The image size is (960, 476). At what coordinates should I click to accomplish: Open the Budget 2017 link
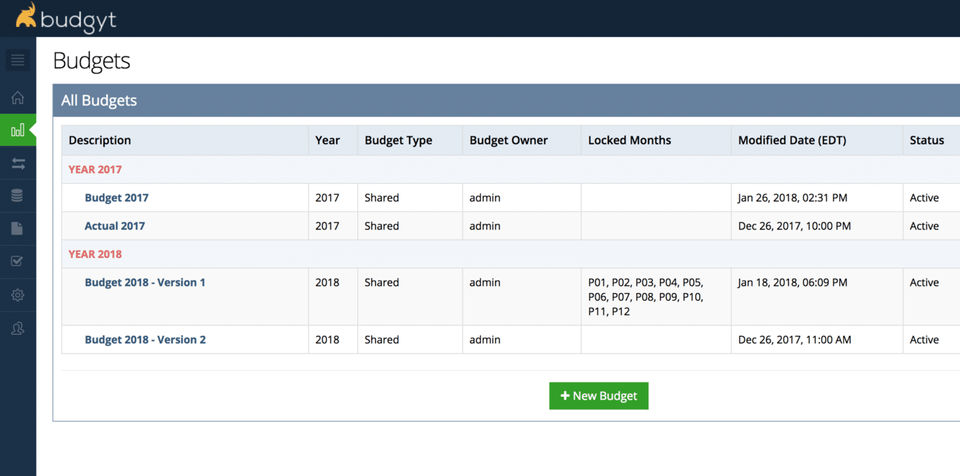pyautogui.click(x=116, y=198)
